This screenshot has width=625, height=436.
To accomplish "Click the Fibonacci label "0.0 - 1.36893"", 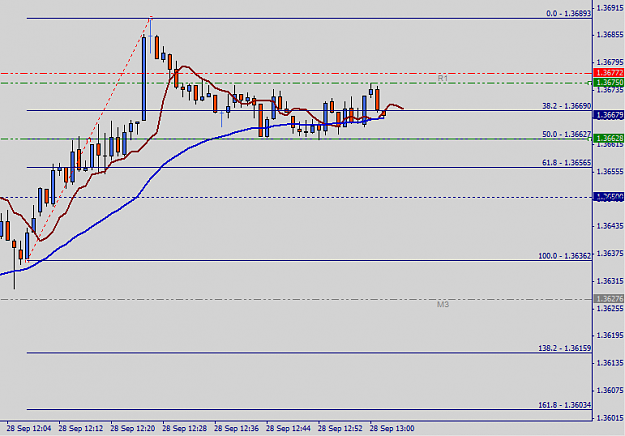I will tap(568, 14).
